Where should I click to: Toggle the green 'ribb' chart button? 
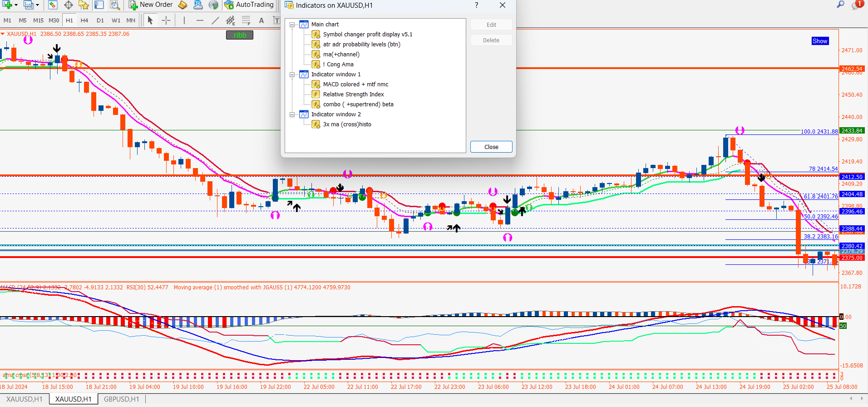(x=240, y=35)
